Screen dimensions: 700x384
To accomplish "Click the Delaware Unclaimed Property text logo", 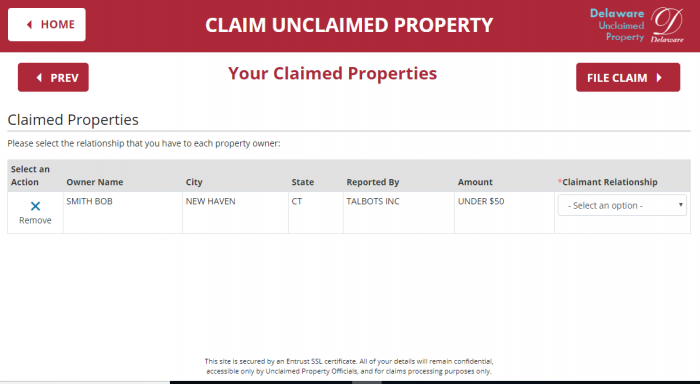I will click(x=617, y=25).
